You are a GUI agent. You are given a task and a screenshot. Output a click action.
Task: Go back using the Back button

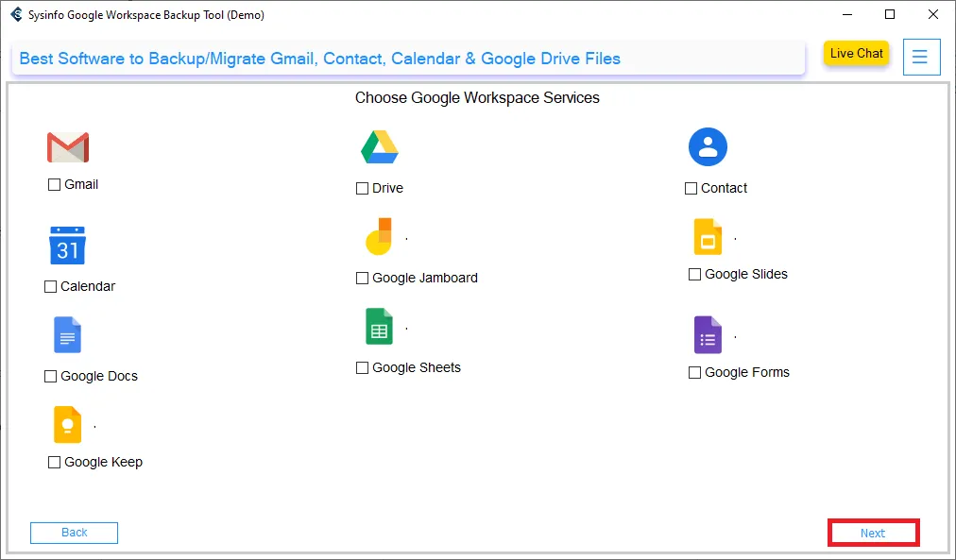[74, 533]
